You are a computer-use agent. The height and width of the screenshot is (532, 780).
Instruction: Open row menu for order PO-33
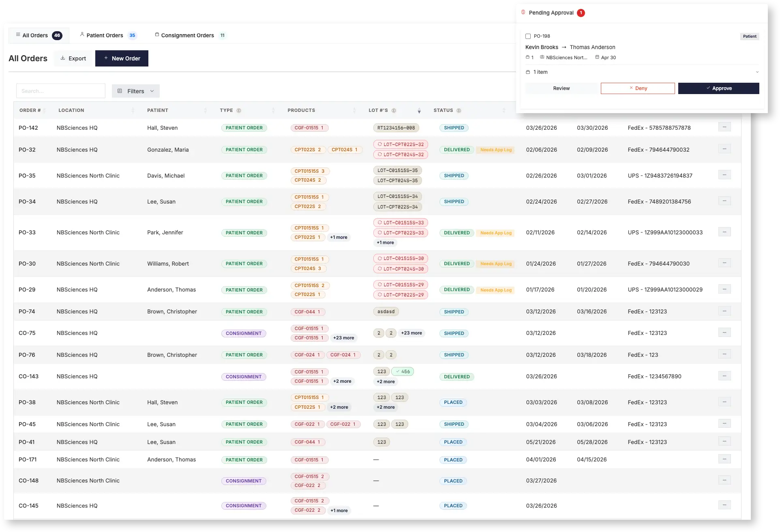(x=724, y=232)
